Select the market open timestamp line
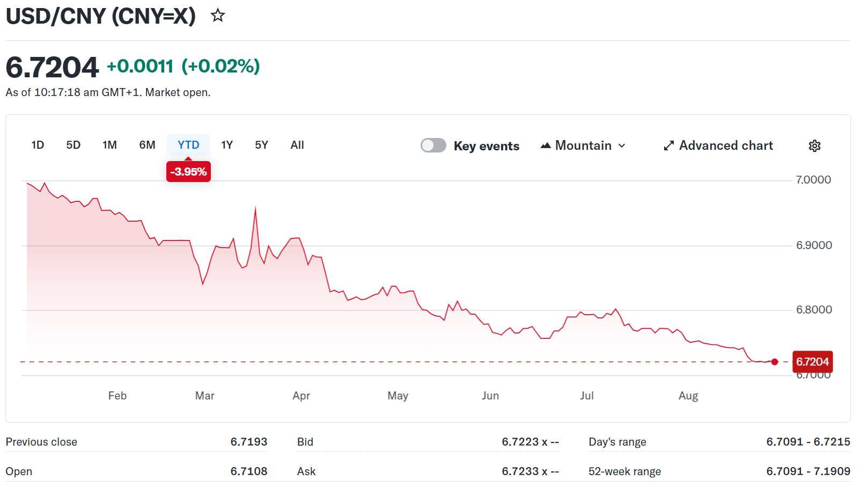868x487 pixels. coord(108,92)
